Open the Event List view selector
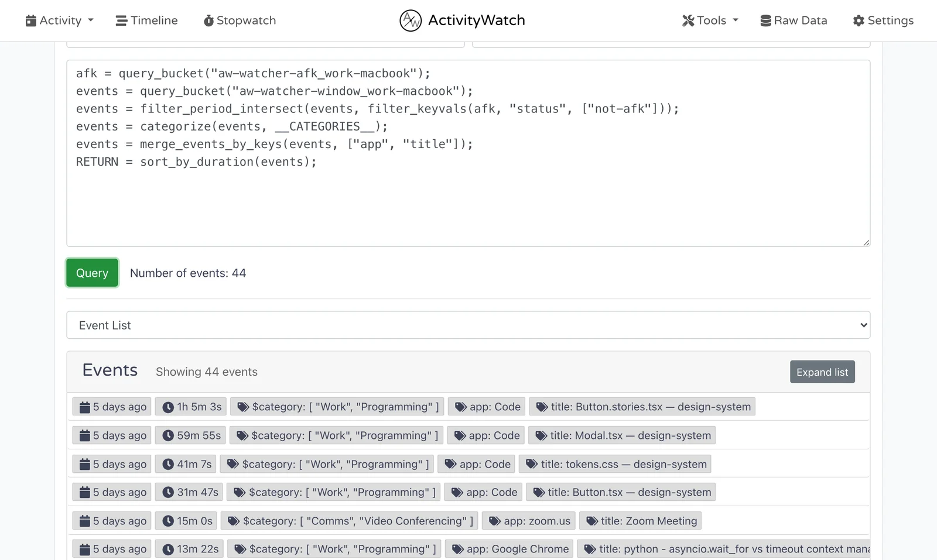Image resolution: width=937 pixels, height=560 pixels. point(468,325)
